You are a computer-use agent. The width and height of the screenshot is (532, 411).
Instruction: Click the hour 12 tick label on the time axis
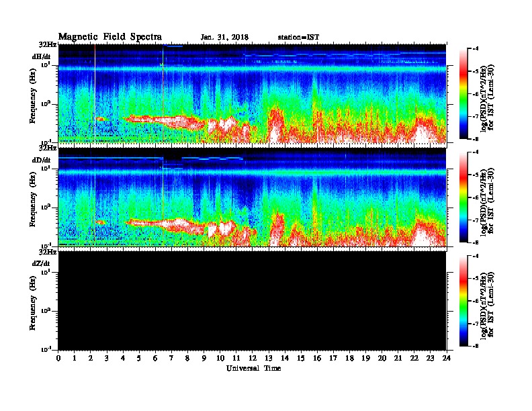point(253,358)
